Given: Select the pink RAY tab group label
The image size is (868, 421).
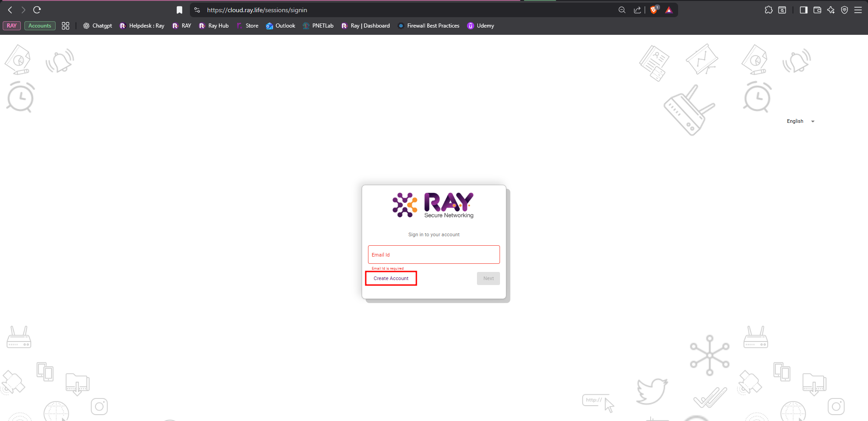Looking at the screenshot, I should tap(12, 26).
